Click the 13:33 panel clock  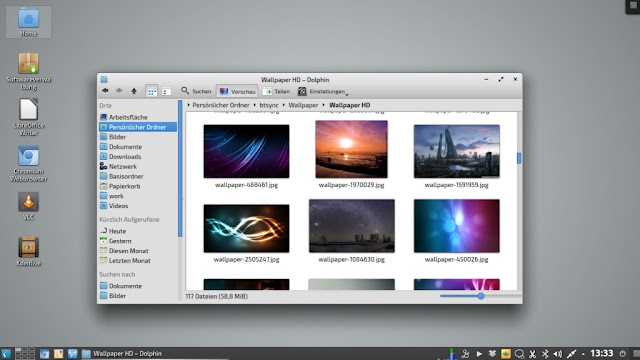coord(602,353)
